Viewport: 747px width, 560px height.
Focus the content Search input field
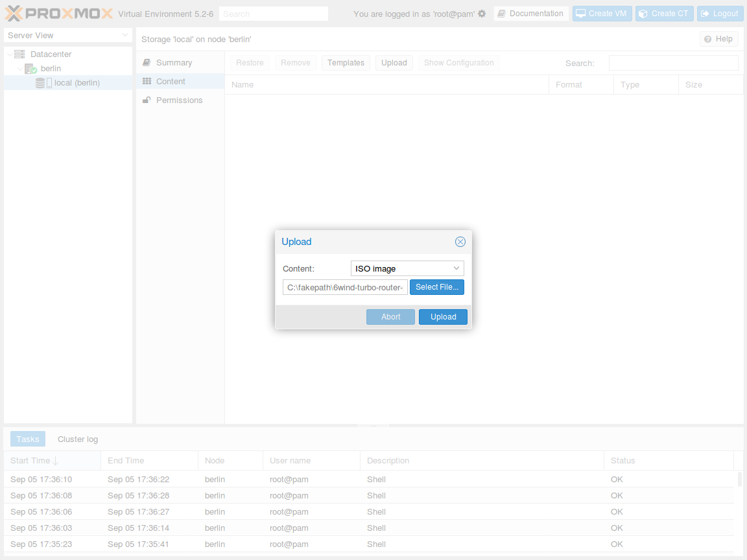[x=673, y=63]
